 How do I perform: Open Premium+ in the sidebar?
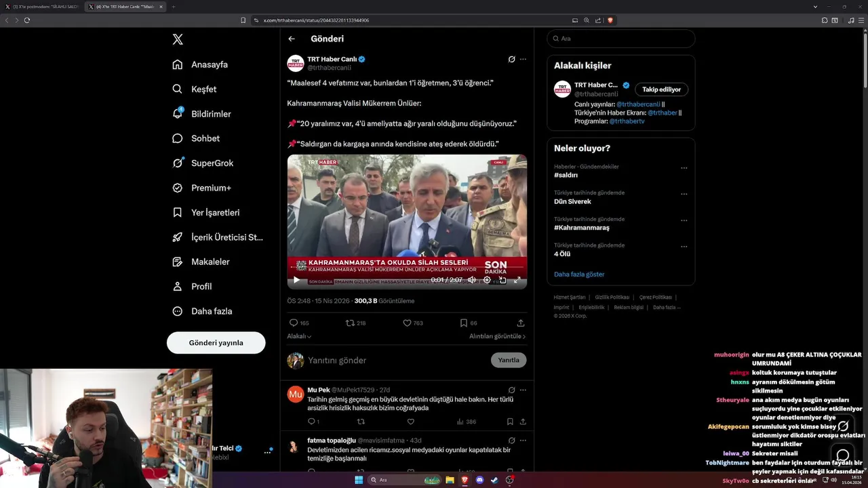201,188
